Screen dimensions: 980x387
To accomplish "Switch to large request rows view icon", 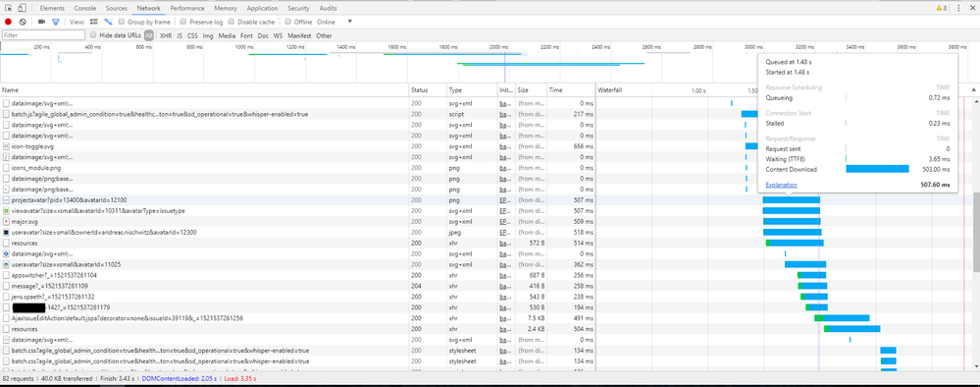I will (x=94, y=22).
